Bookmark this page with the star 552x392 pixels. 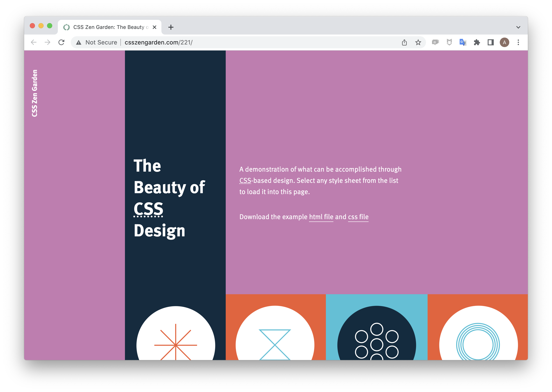pos(418,43)
